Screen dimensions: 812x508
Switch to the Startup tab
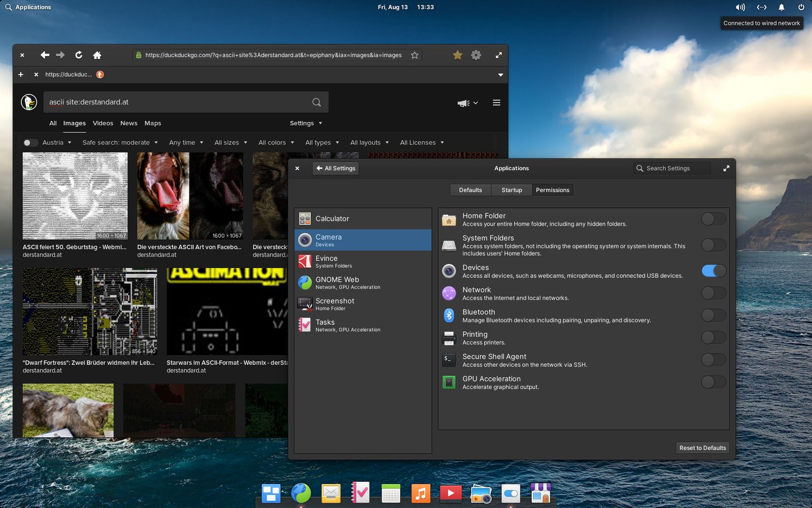[512, 189]
